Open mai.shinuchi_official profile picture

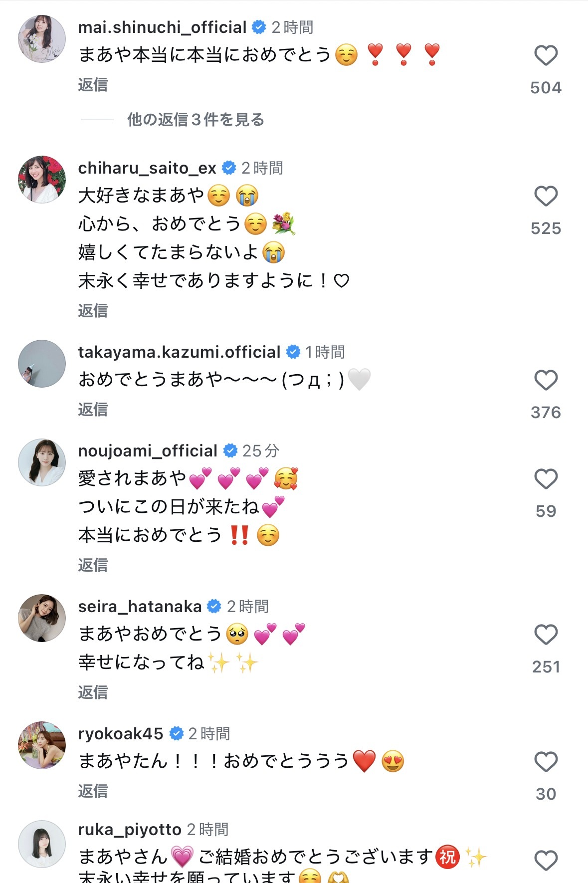click(x=42, y=39)
